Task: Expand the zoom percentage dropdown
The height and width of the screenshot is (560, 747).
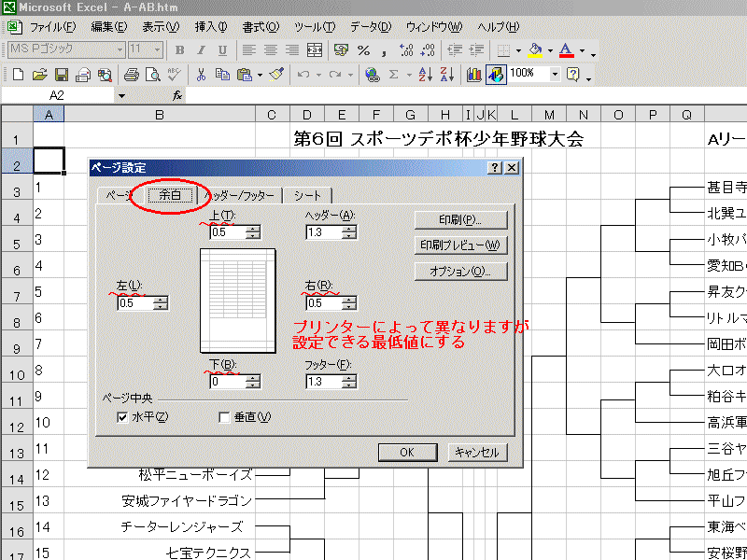Action: pos(555,74)
